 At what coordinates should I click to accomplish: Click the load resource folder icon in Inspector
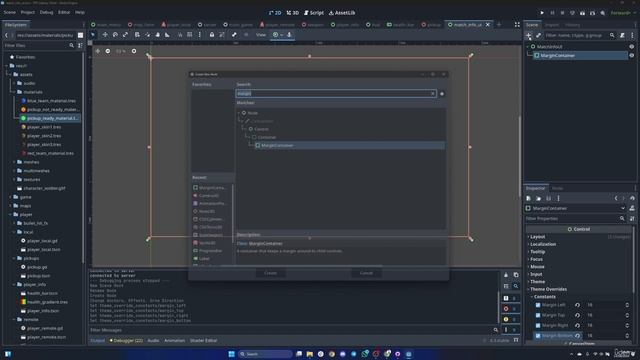(538, 198)
